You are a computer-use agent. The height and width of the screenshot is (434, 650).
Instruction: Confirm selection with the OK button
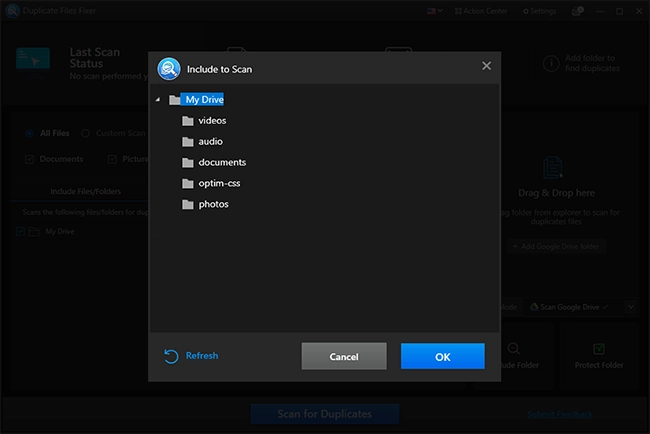(442, 356)
